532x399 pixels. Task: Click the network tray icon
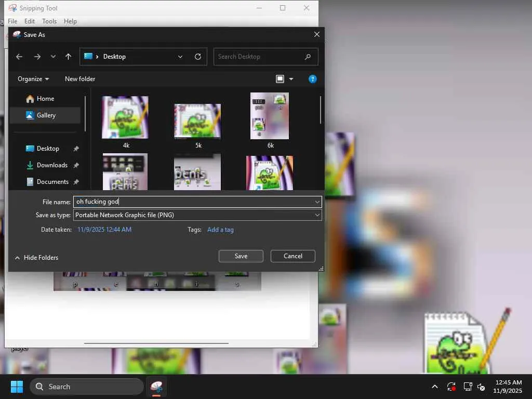pyautogui.click(x=468, y=387)
